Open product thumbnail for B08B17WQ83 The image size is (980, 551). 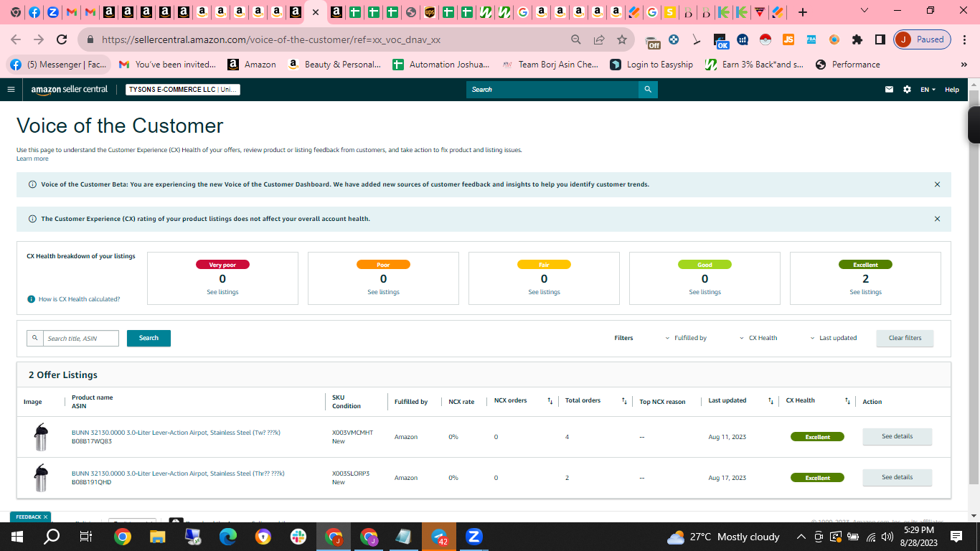[x=41, y=437]
